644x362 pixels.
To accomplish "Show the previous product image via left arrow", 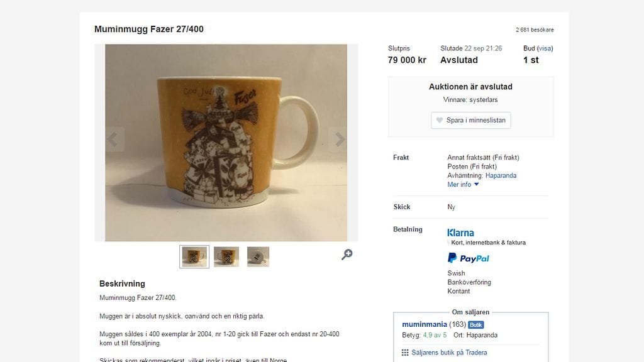I will 112,140.
